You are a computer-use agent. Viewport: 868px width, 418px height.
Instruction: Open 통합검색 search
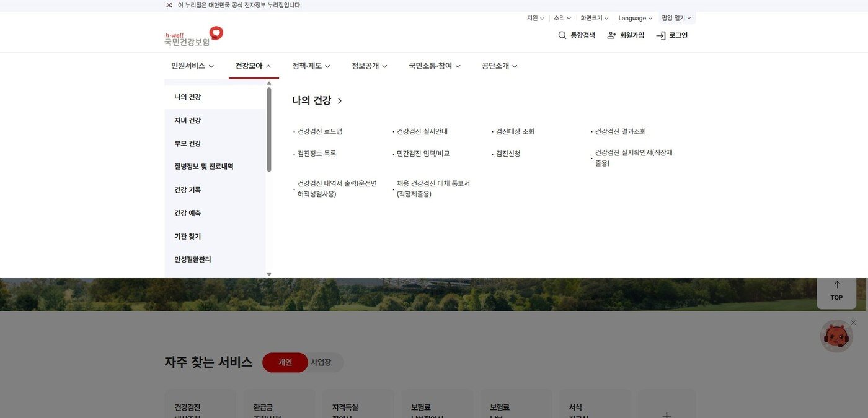577,35
